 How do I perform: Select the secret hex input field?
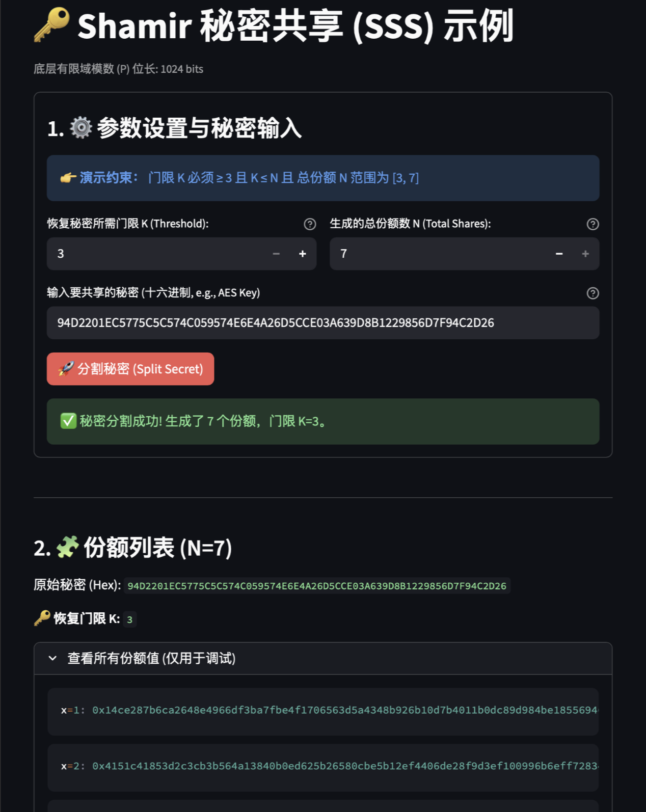point(323,322)
